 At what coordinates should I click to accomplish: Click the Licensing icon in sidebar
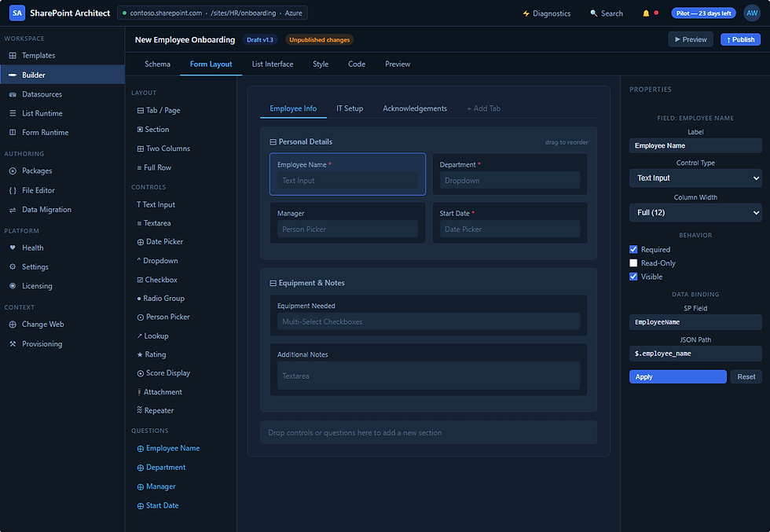pyautogui.click(x=13, y=286)
